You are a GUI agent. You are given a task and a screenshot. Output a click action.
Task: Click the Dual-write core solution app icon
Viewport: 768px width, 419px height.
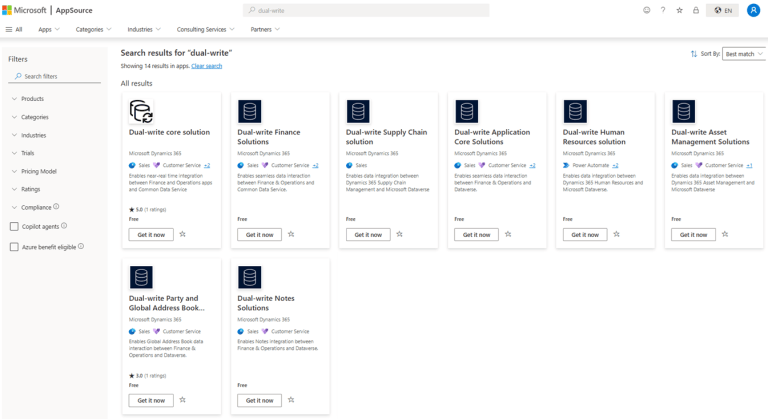141,111
